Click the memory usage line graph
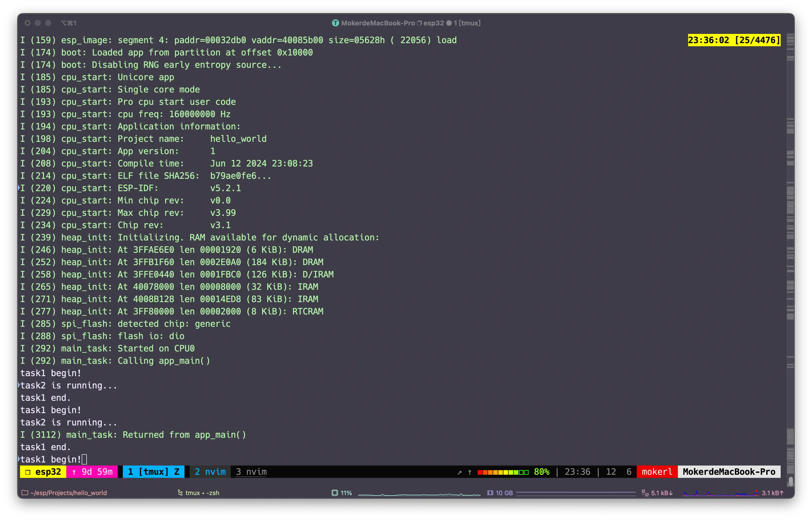 click(576, 493)
